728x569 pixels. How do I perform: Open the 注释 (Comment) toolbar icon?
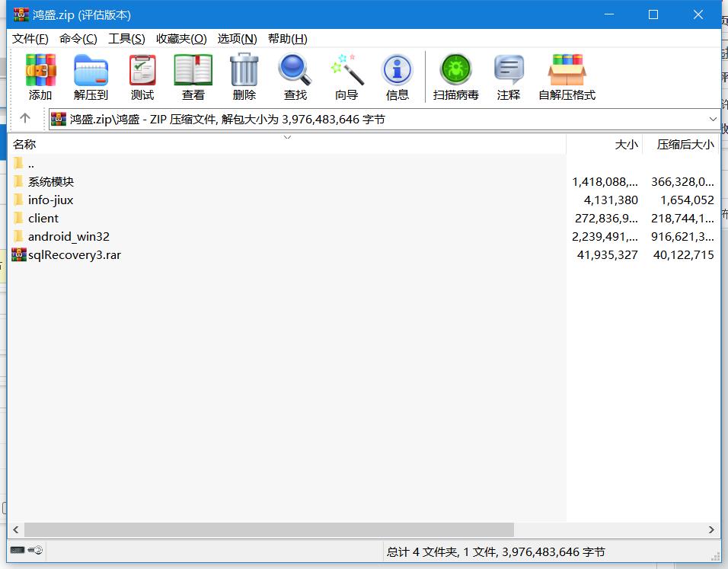(x=508, y=71)
